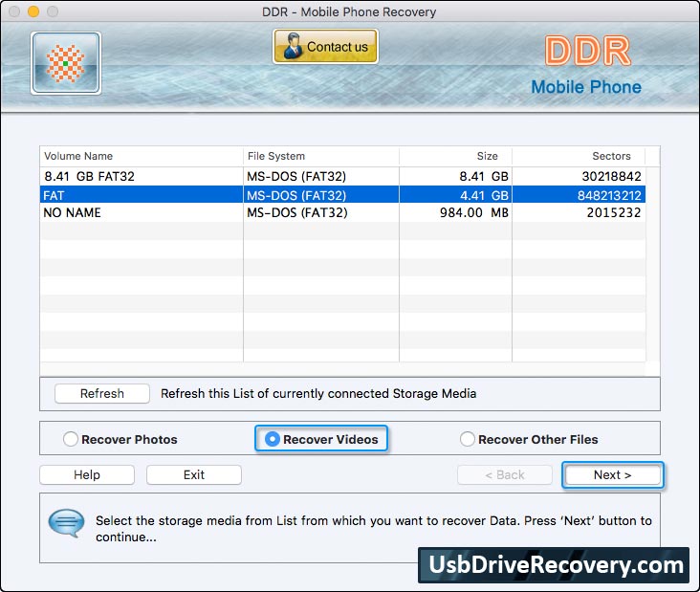Click MS-DOS (FAT32) in NO NAME row
Viewport: 700px width, 592px height.
point(296,212)
